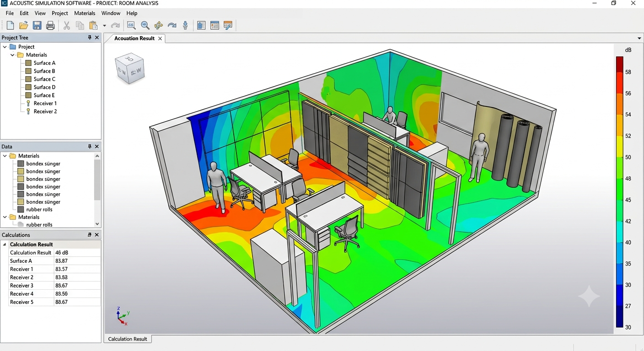Close the Project Tree panel
Viewport: 644px width, 351px height.
[97, 37]
